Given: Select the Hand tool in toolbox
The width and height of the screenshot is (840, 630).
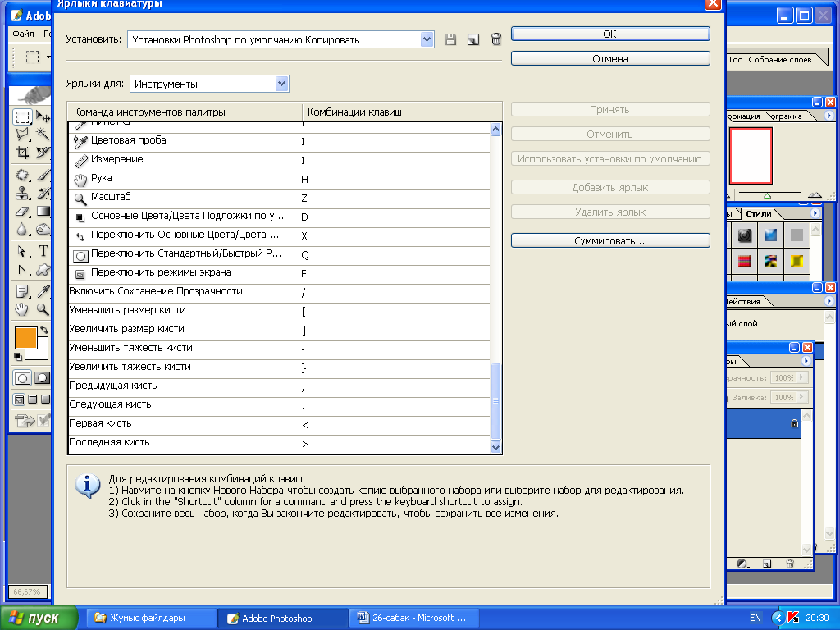Looking at the screenshot, I should coord(22,309).
